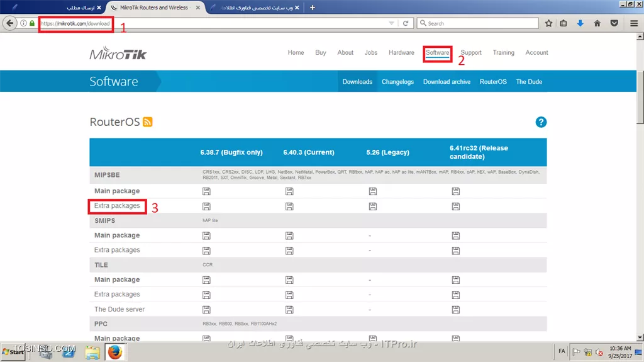This screenshot has height=362, width=644.
Task: Open Firefox downloads arrow
Action: click(x=580, y=23)
